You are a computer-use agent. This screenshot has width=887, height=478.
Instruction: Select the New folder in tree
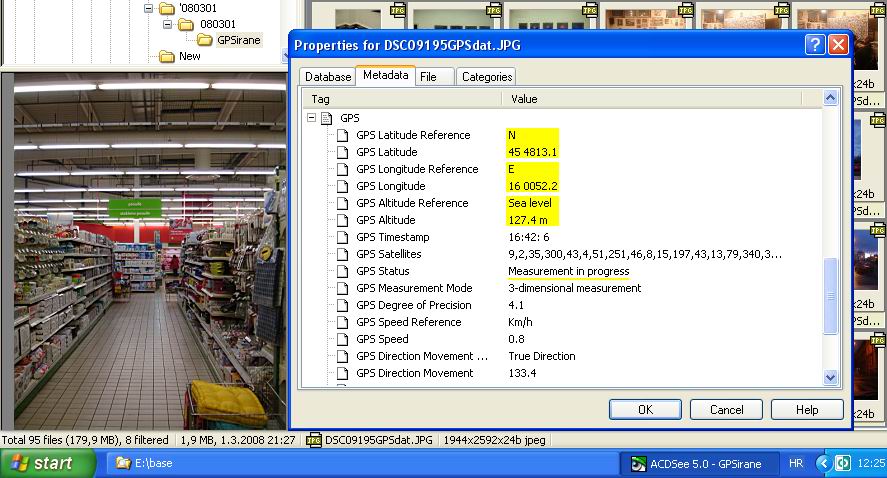pos(190,56)
